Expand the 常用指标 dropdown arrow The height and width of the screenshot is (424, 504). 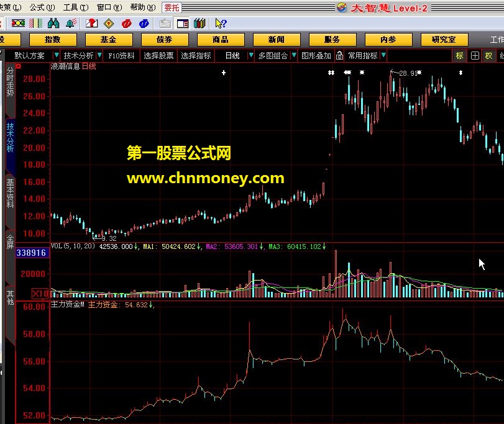[x=383, y=55]
